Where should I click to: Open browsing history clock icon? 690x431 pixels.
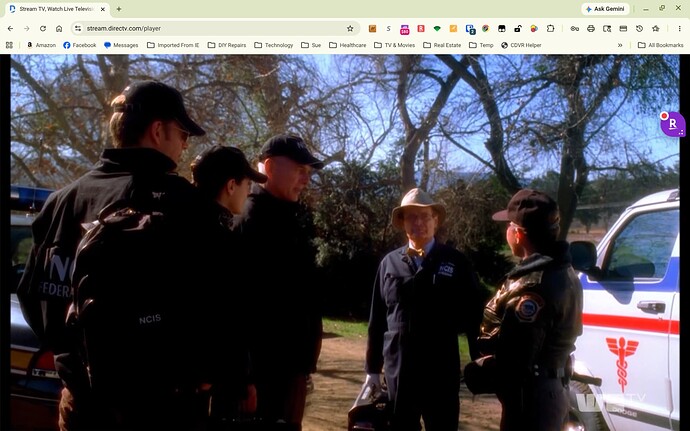tap(639, 29)
